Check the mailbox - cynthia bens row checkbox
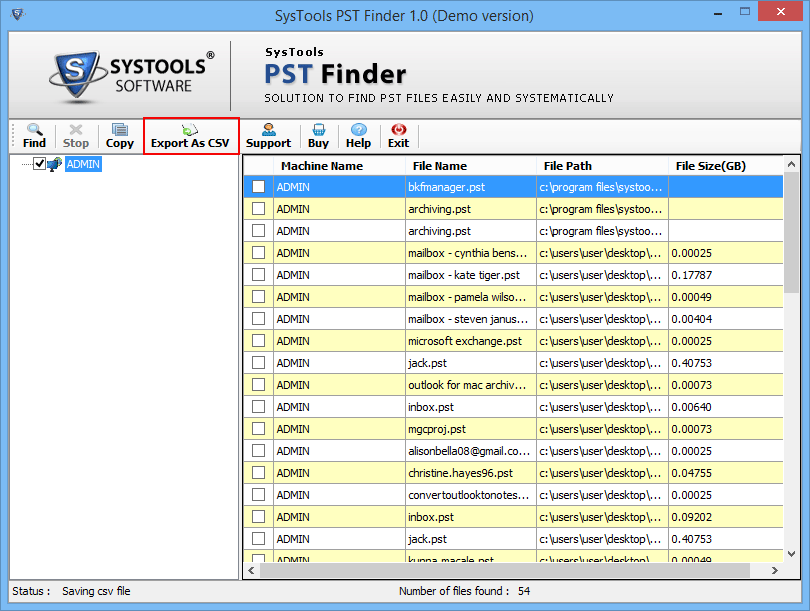Screen dimensions: 810x611 tap(258, 253)
